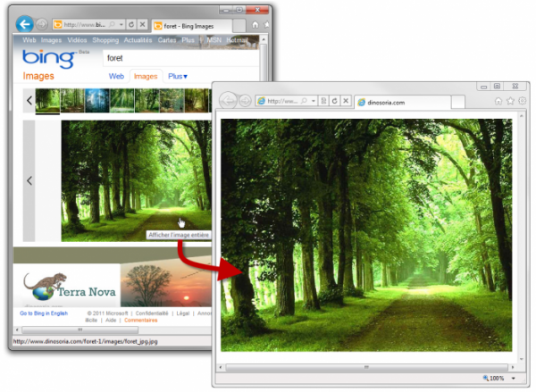The width and height of the screenshot is (536, 392).
Task: Refresh the Bing Images page
Action: coord(131,24)
